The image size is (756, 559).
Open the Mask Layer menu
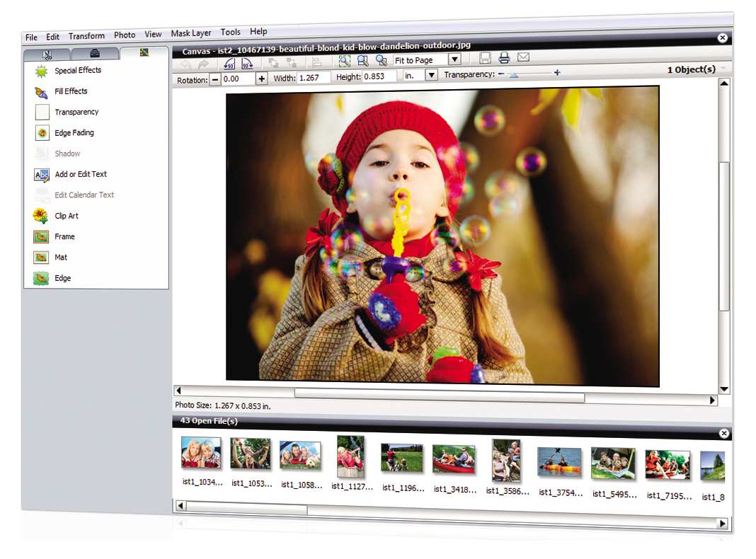pos(191,33)
